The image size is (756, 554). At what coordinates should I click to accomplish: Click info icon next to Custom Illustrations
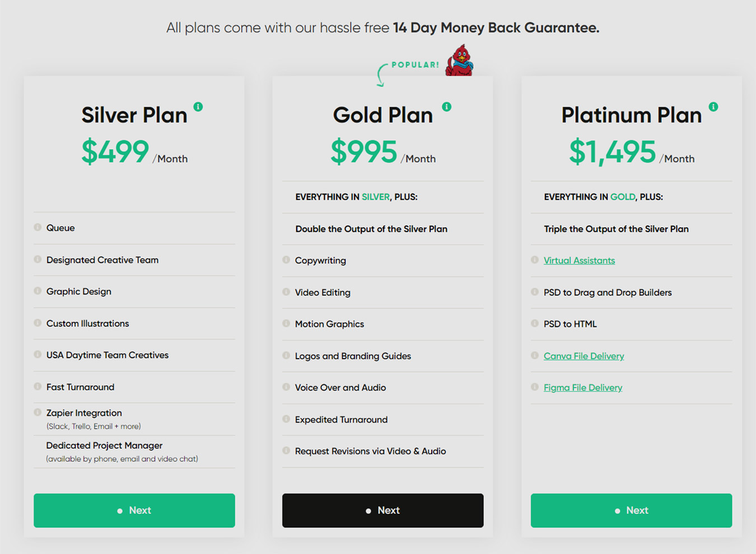point(38,323)
